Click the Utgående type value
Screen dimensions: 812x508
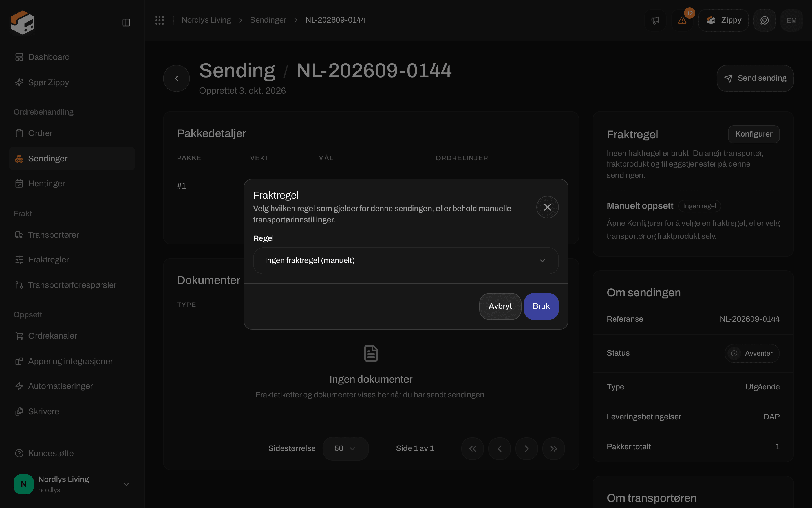[x=762, y=387]
